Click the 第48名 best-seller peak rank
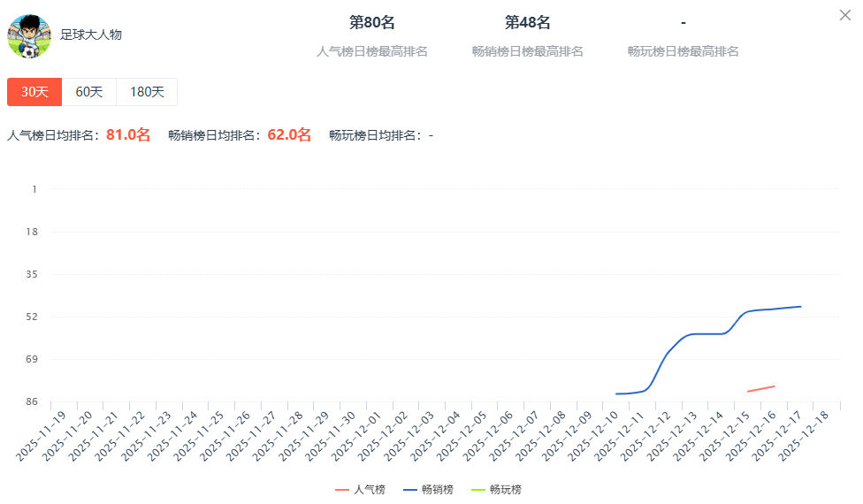Viewport: 863px width, 504px height. 527,23
